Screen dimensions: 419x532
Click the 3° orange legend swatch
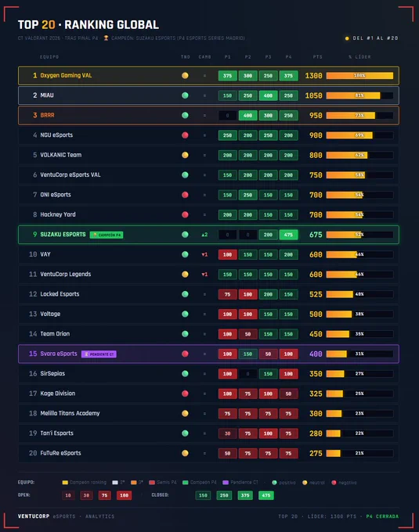134,483
